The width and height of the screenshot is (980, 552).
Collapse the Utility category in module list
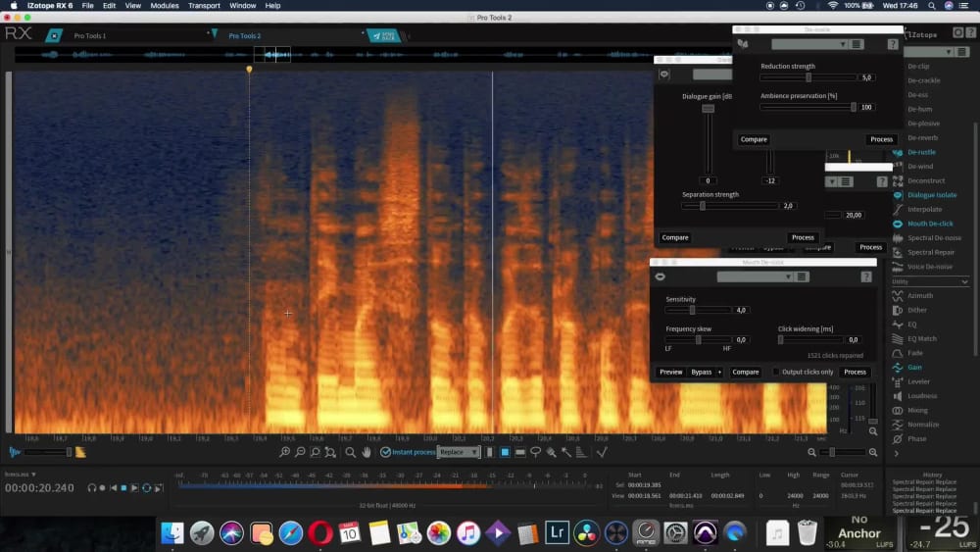(x=965, y=282)
